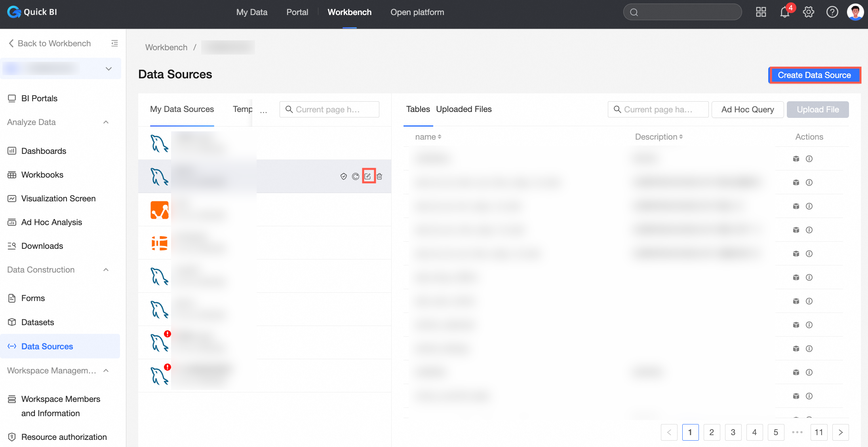Click the sync icon on selected data source
868x447 pixels.
click(356, 176)
